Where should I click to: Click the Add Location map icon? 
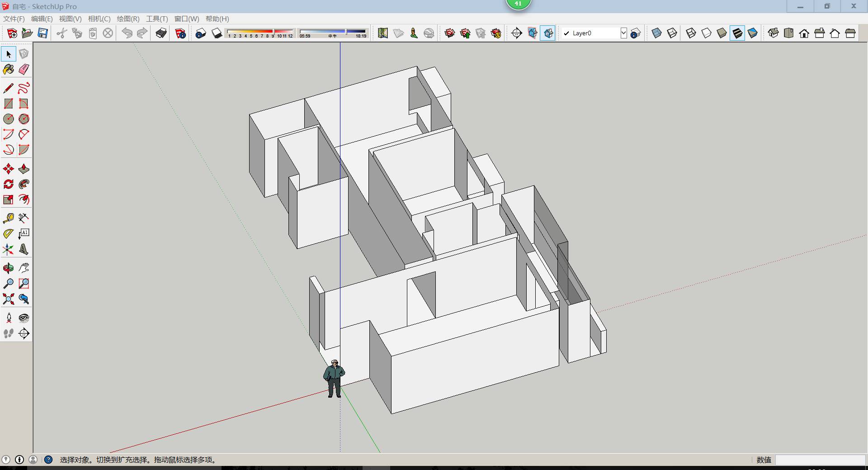(x=383, y=33)
